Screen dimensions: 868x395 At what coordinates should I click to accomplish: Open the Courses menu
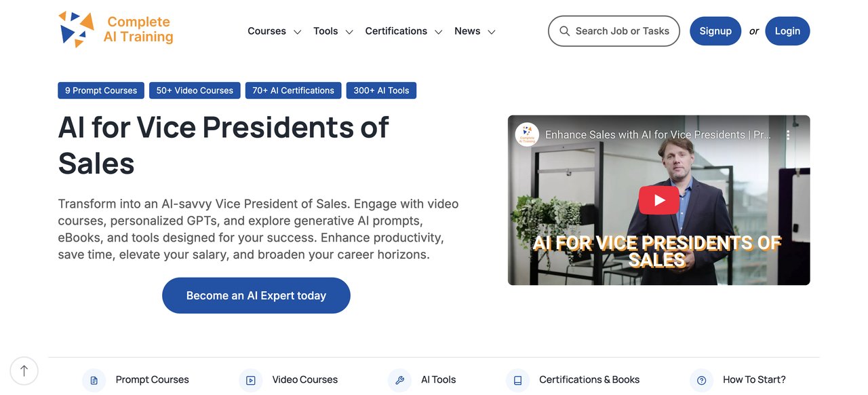click(267, 31)
